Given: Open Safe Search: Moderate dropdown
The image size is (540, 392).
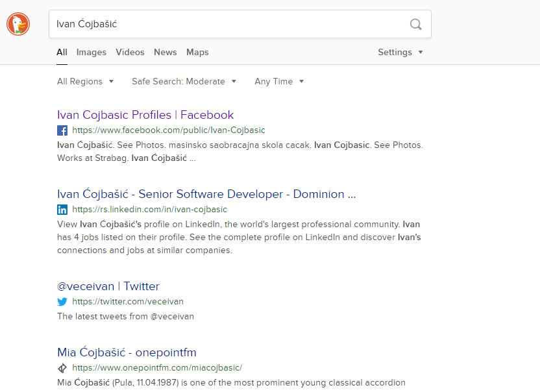Looking at the screenshot, I should point(184,82).
